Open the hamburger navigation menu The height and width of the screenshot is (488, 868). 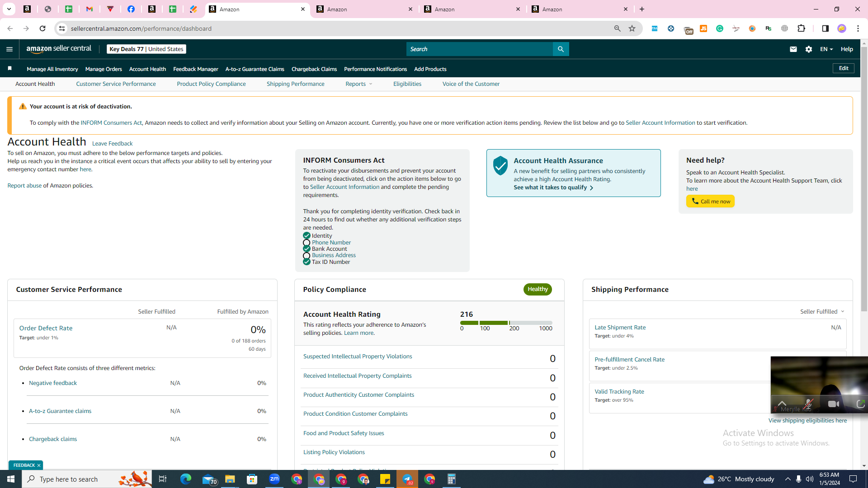(9, 49)
